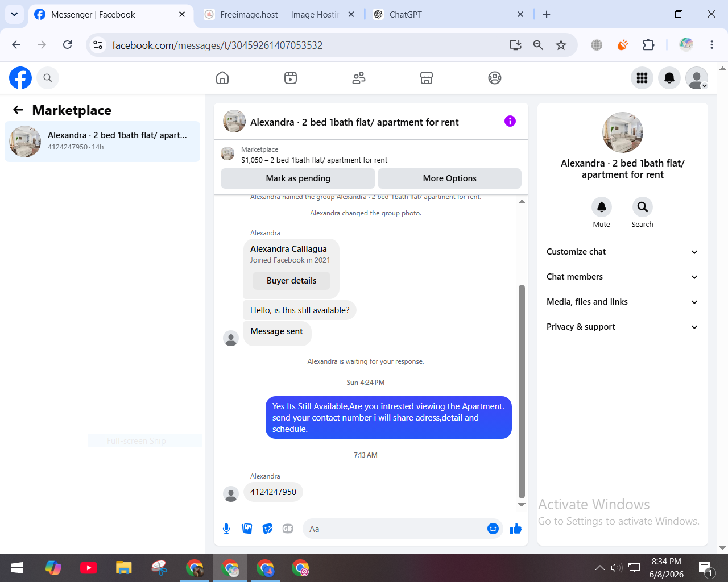Go to Facebook Home feed icon
Screen dimensions: 728x582
click(x=222, y=78)
